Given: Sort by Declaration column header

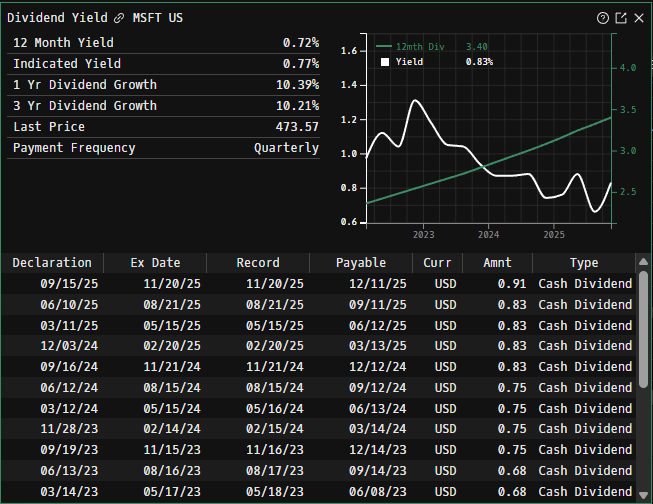Looking at the screenshot, I should [x=52, y=263].
